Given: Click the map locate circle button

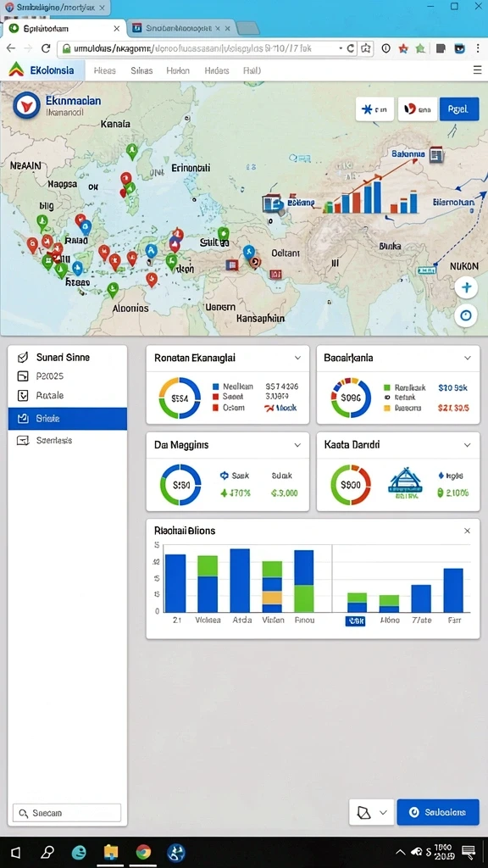Looking at the screenshot, I should (x=466, y=315).
